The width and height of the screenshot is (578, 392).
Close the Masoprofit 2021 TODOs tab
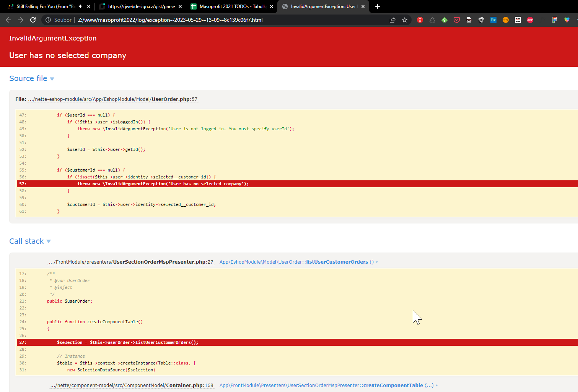(x=272, y=6)
